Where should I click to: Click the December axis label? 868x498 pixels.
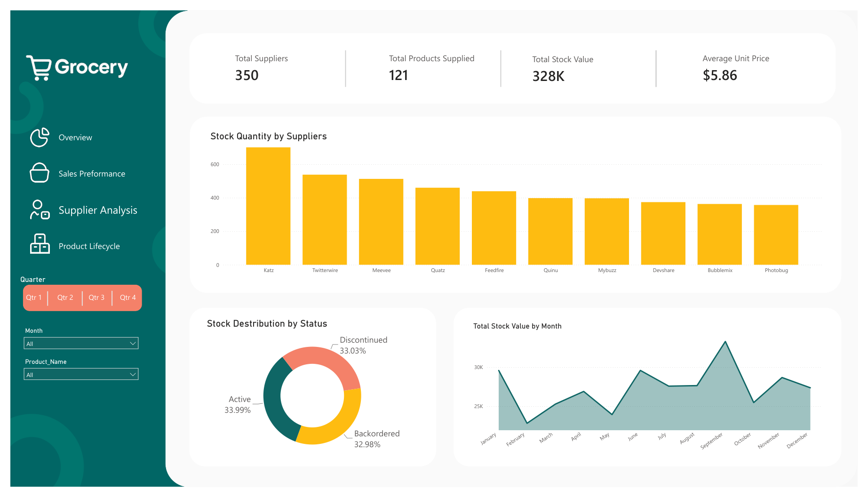(797, 440)
